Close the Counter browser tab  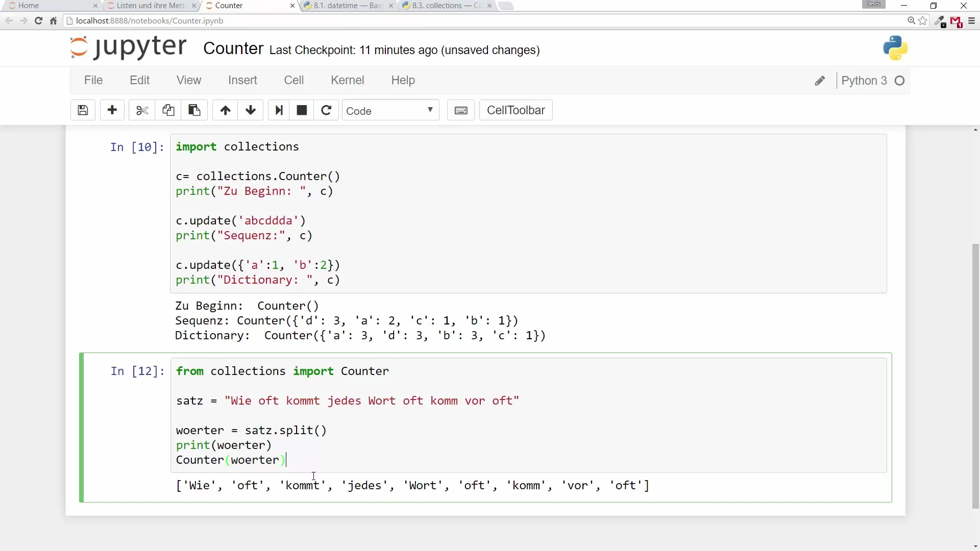point(292,6)
